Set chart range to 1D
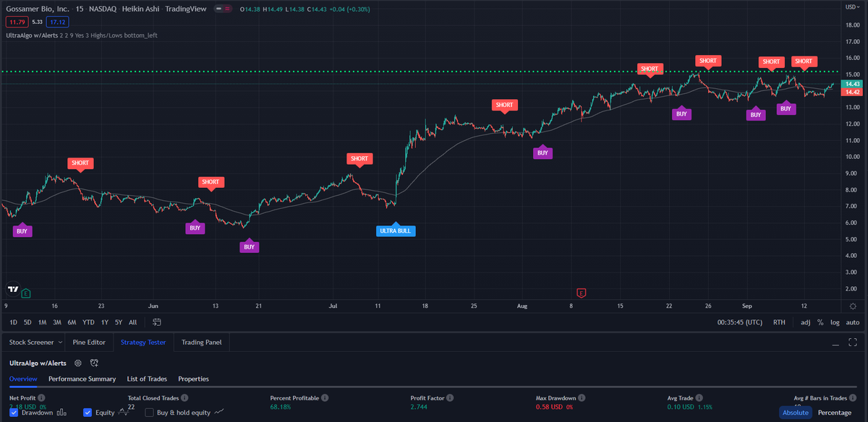Viewport: 868px width, 422px height. click(13, 322)
